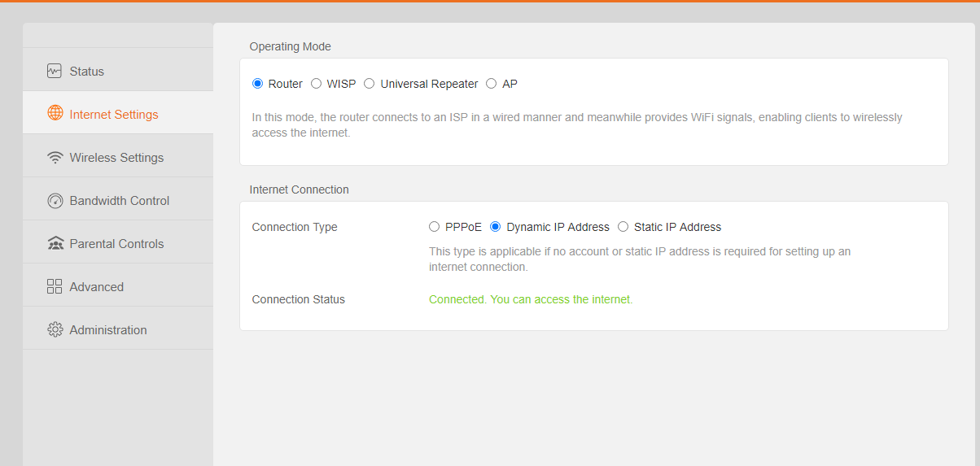The image size is (980, 466).
Task: Select PPPoE connection type
Action: (x=435, y=227)
